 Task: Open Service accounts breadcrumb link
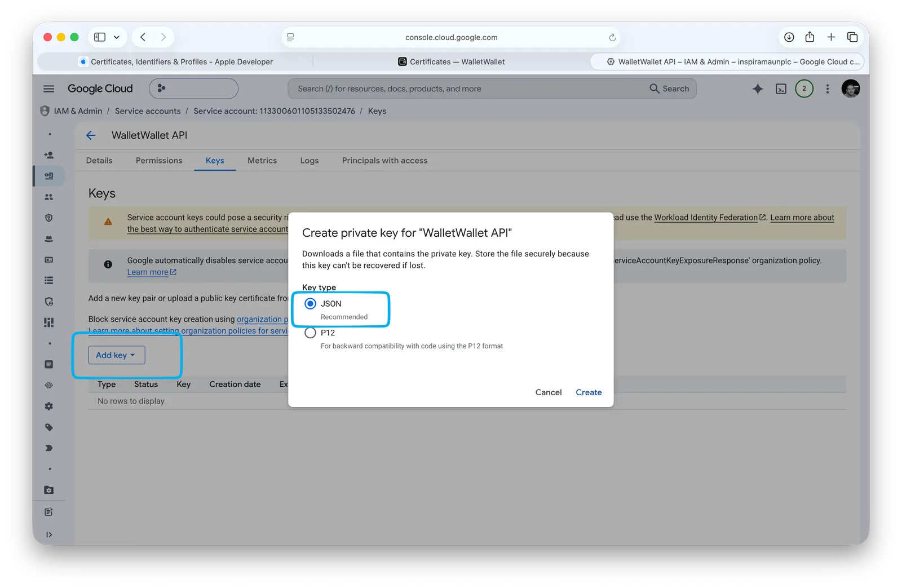[x=148, y=111]
